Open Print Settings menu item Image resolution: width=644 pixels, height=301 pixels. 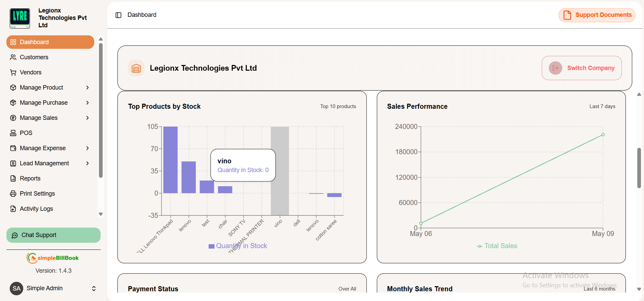tap(50, 194)
